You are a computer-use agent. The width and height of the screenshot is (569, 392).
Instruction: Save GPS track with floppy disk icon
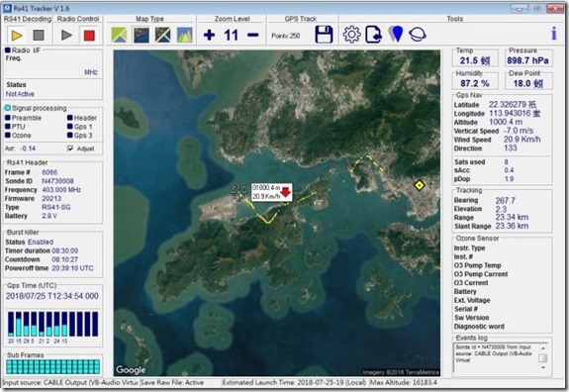324,35
